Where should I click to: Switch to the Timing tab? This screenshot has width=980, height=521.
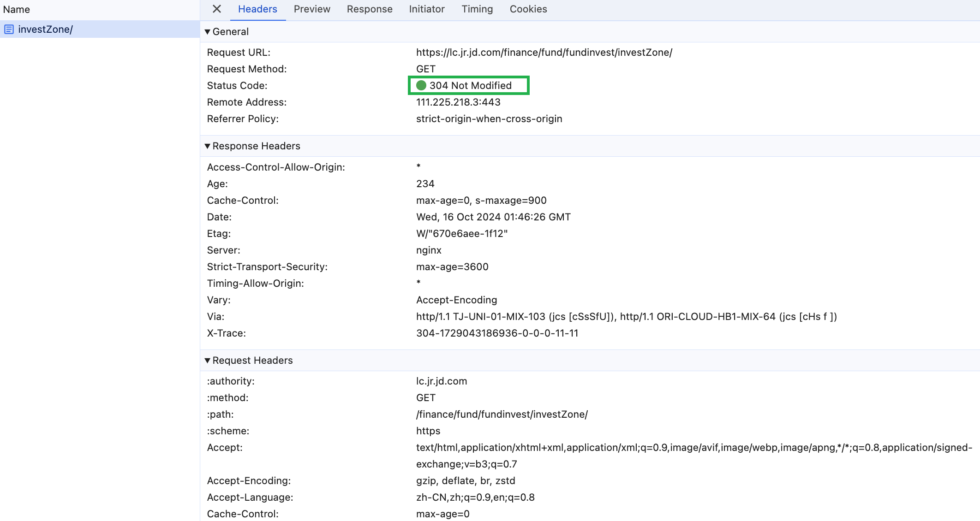click(x=477, y=9)
